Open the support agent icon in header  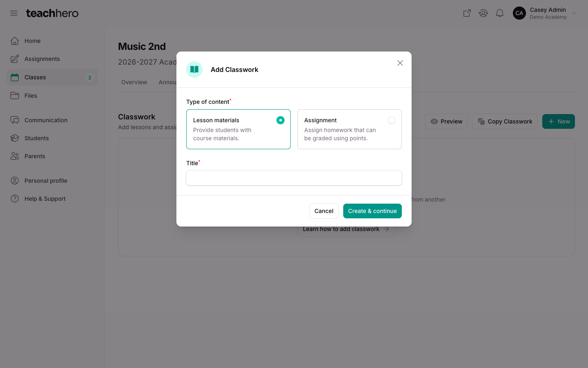click(483, 13)
